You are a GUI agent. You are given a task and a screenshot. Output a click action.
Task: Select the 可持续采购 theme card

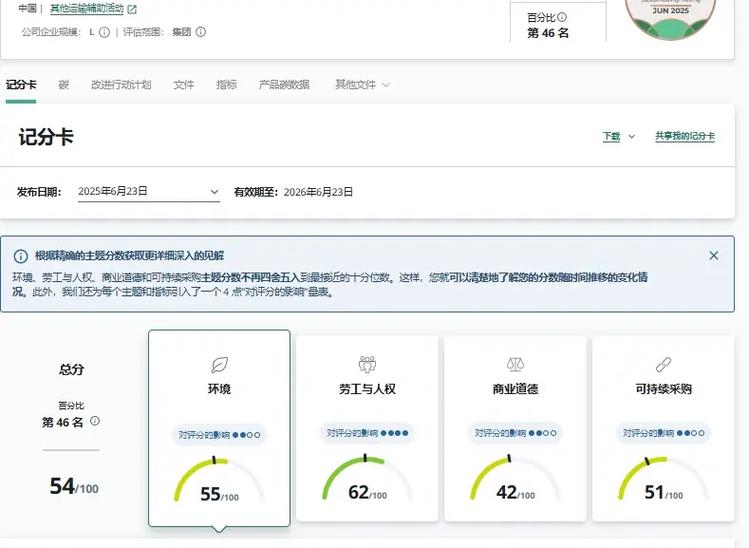coord(663,428)
